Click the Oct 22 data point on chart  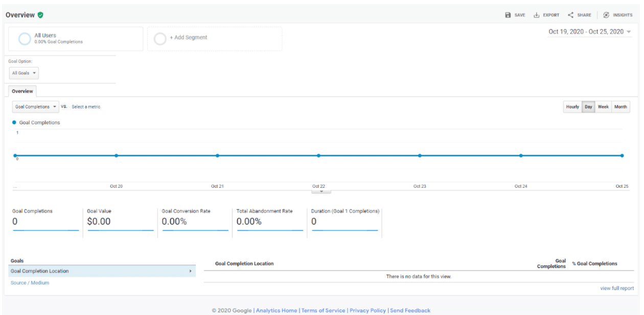[x=318, y=155]
